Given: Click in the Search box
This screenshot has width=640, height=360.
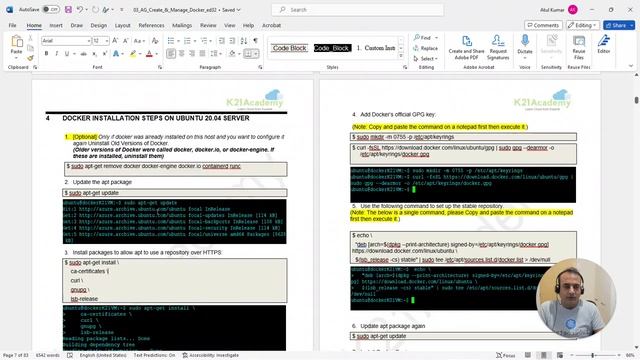Looking at the screenshot, I should click(x=358, y=9).
